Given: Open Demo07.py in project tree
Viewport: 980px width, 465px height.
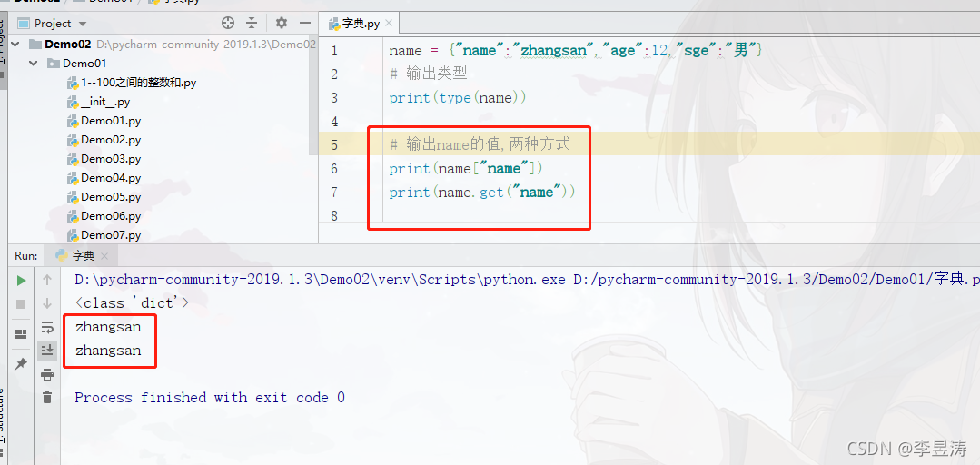Looking at the screenshot, I should coord(111,235).
